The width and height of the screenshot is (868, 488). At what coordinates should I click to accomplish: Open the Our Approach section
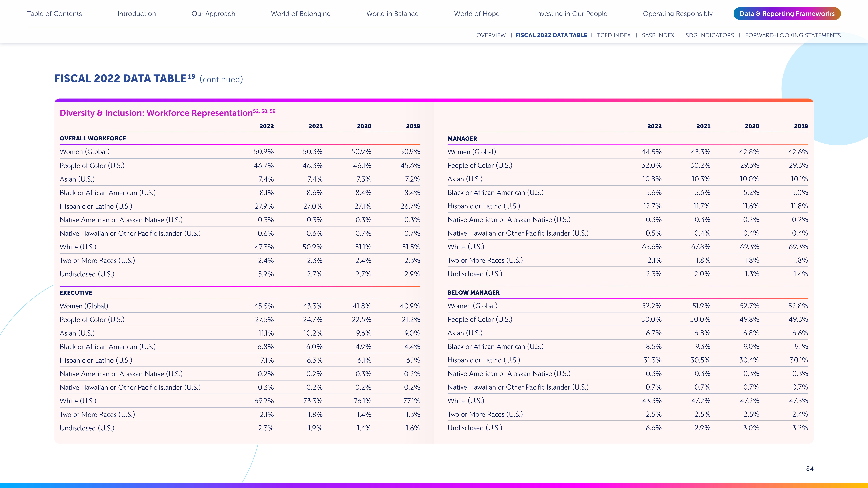213,14
